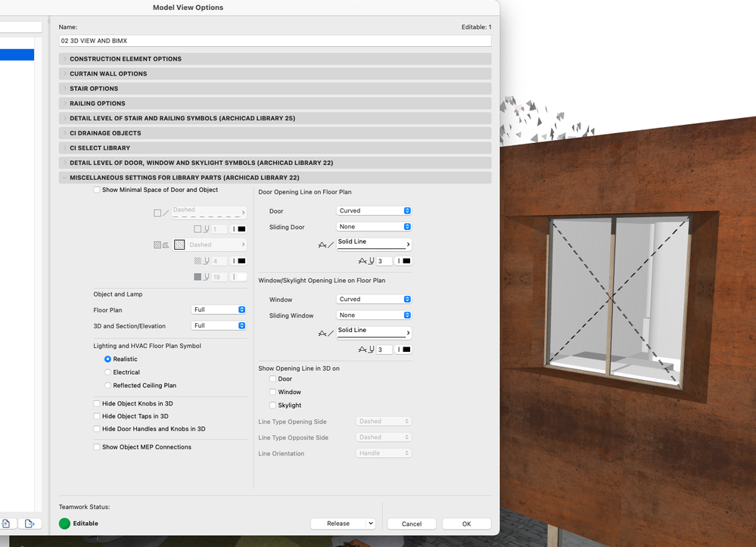This screenshot has width=756, height=547.
Task: Click the Door opening line pen icon
Action: tap(366, 261)
